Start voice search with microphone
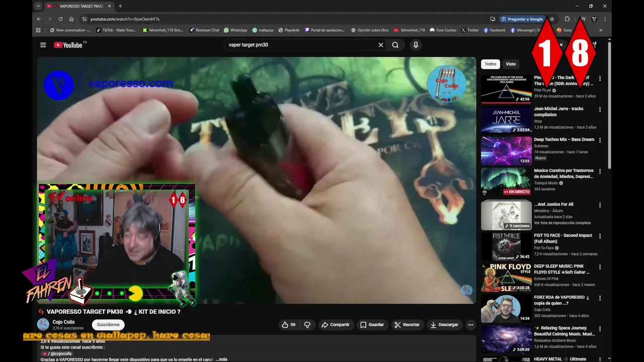 416,45
